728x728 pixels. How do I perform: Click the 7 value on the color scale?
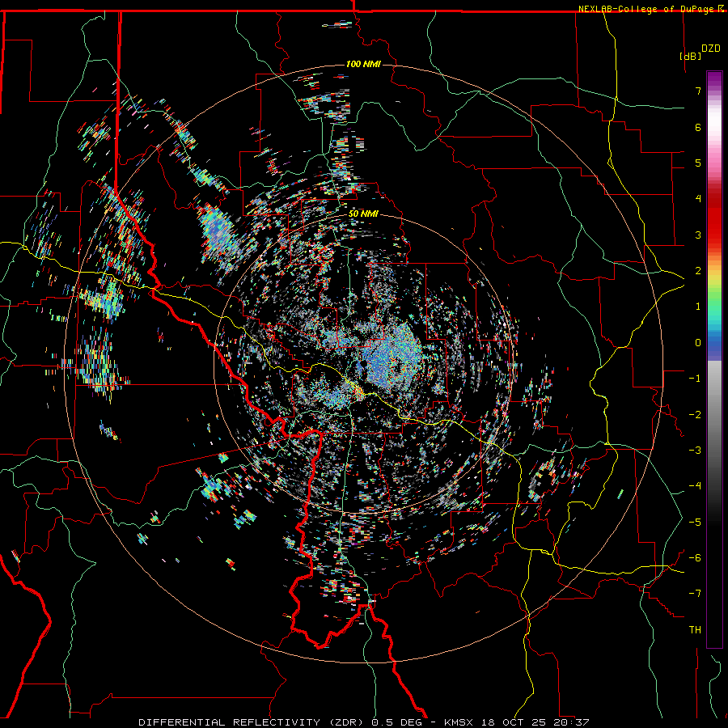click(x=698, y=91)
